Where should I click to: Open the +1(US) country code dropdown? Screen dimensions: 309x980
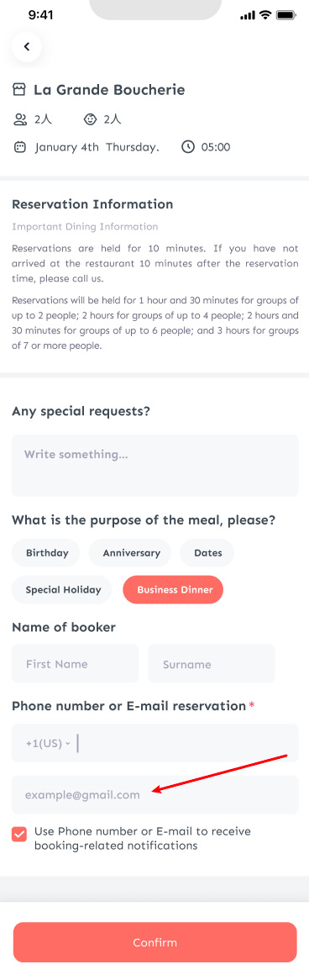click(48, 744)
